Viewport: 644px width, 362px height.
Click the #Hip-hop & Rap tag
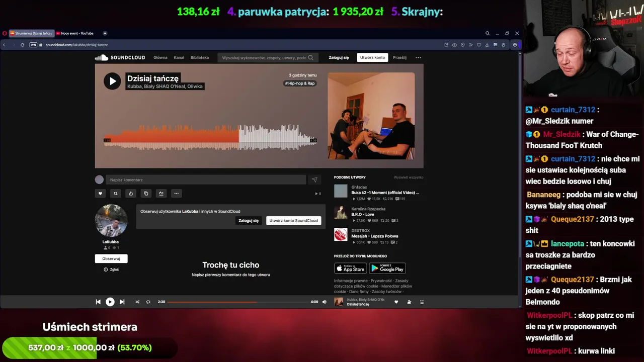click(x=300, y=83)
